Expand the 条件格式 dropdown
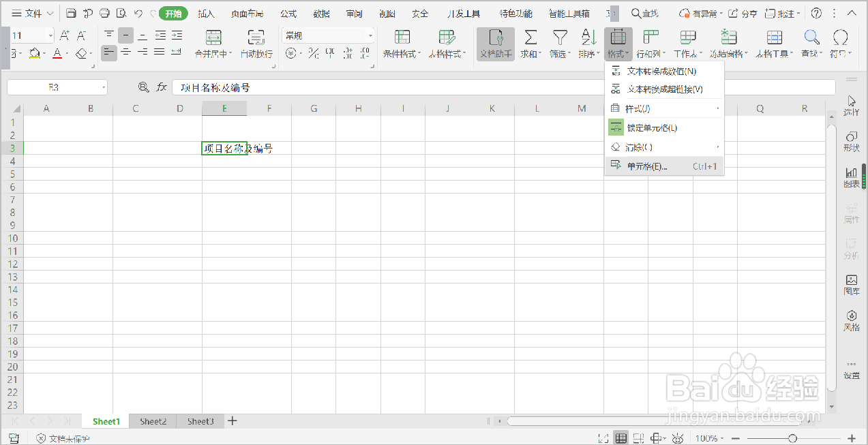This screenshot has height=445, width=868. point(419,54)
